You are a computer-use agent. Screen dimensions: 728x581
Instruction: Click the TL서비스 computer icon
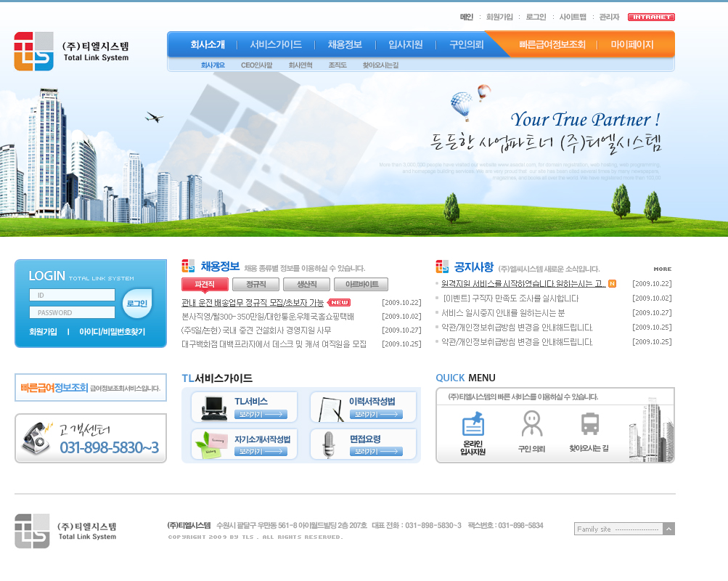coord(213,408)
